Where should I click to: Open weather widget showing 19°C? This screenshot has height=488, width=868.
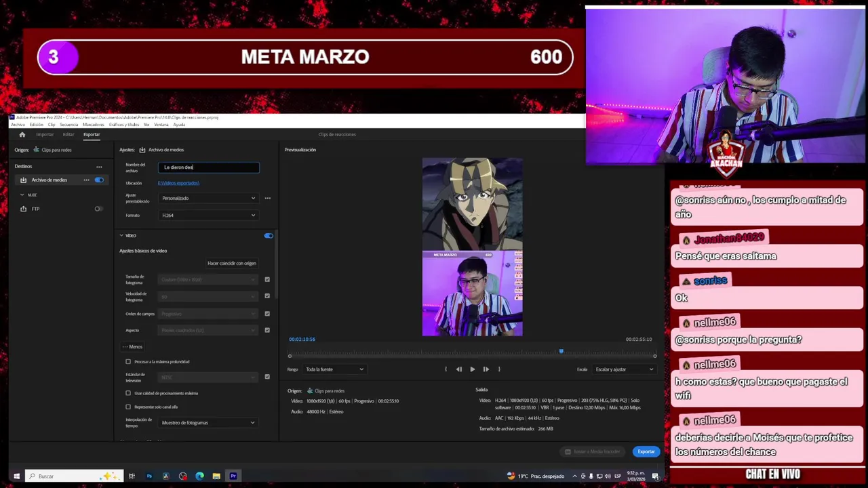tap(536, 476)
